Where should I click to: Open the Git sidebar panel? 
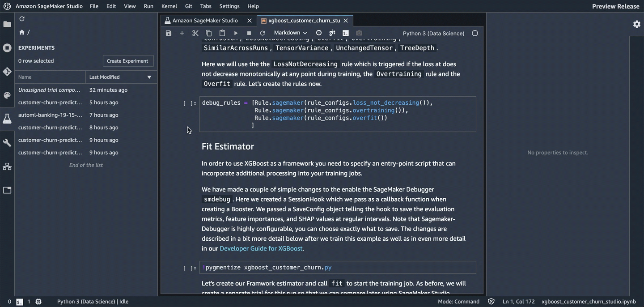[x=7, y=72]
